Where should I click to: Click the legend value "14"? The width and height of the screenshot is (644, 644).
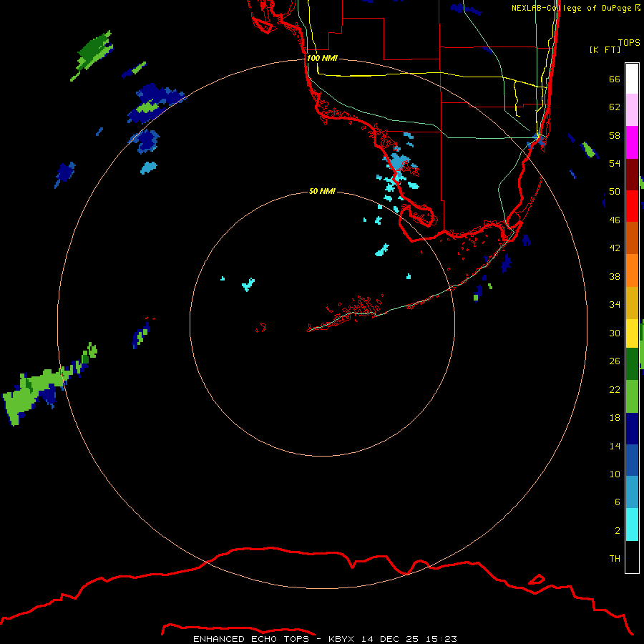click(x=615, y=446)
